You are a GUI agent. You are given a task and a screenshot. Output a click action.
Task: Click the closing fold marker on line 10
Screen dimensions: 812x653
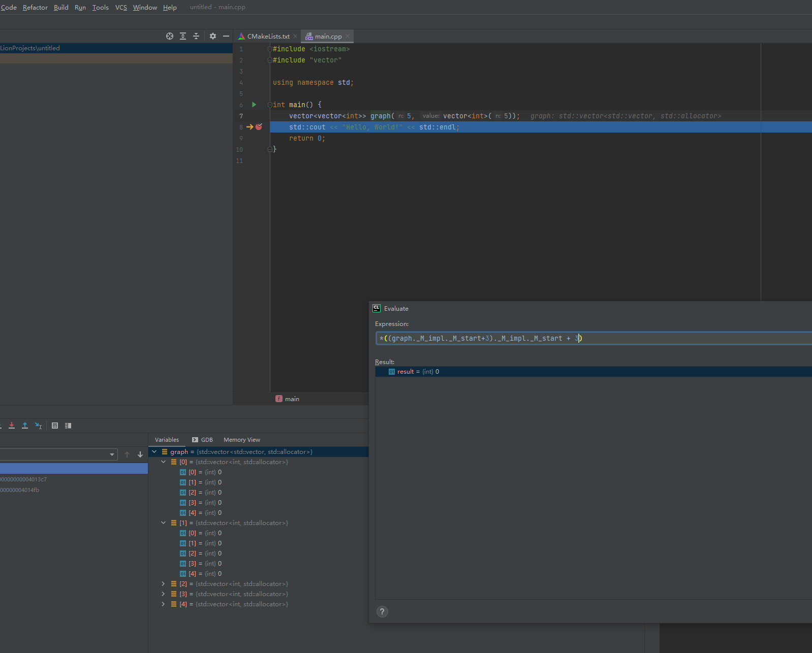[x=270, y=149]
